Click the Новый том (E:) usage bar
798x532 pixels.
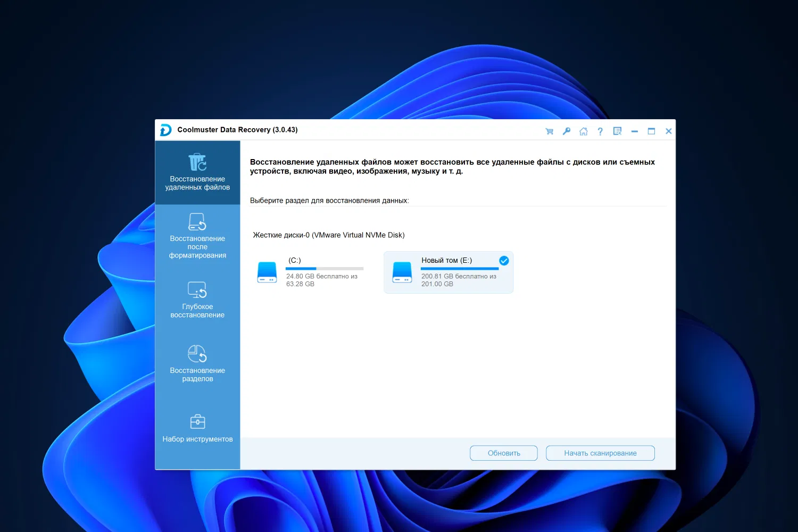coord(460,269)
